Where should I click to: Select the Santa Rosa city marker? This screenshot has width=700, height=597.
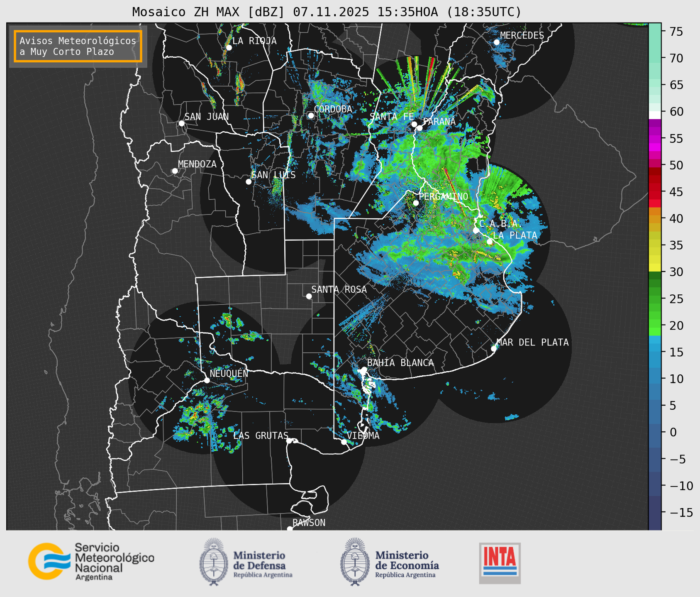pyautogui.click(x=309, y=296)
